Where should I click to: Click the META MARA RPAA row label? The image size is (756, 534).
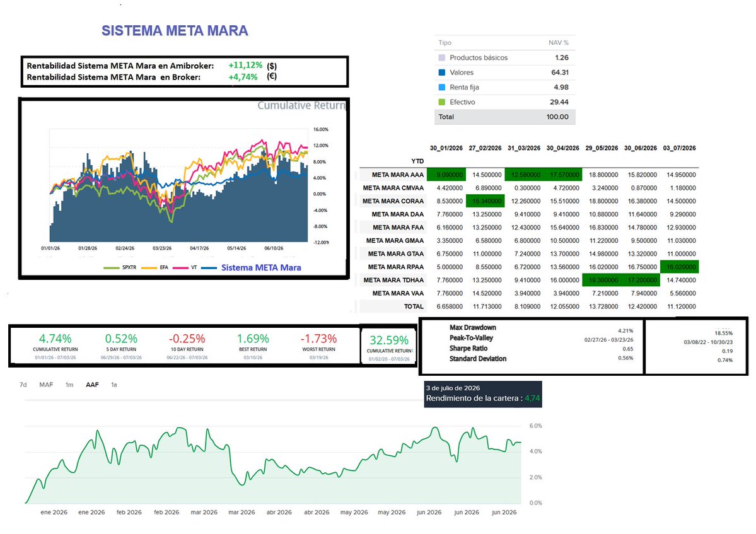(396, 267)
